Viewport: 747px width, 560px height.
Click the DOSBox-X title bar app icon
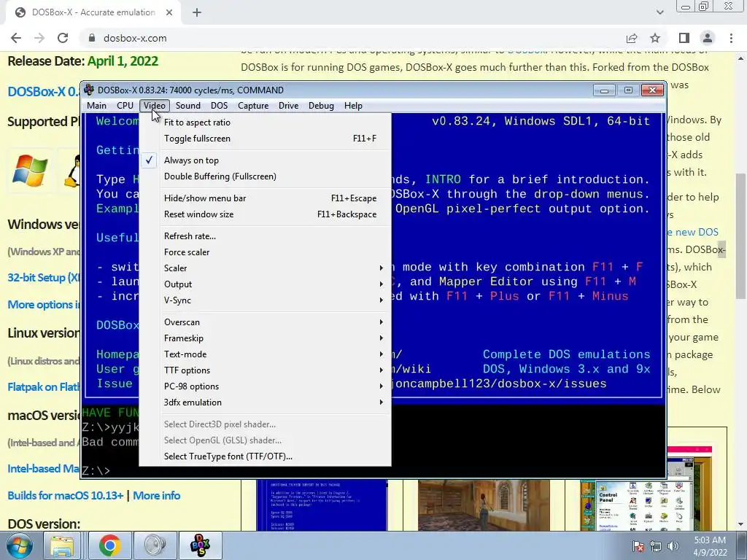[x=88, y=90]
